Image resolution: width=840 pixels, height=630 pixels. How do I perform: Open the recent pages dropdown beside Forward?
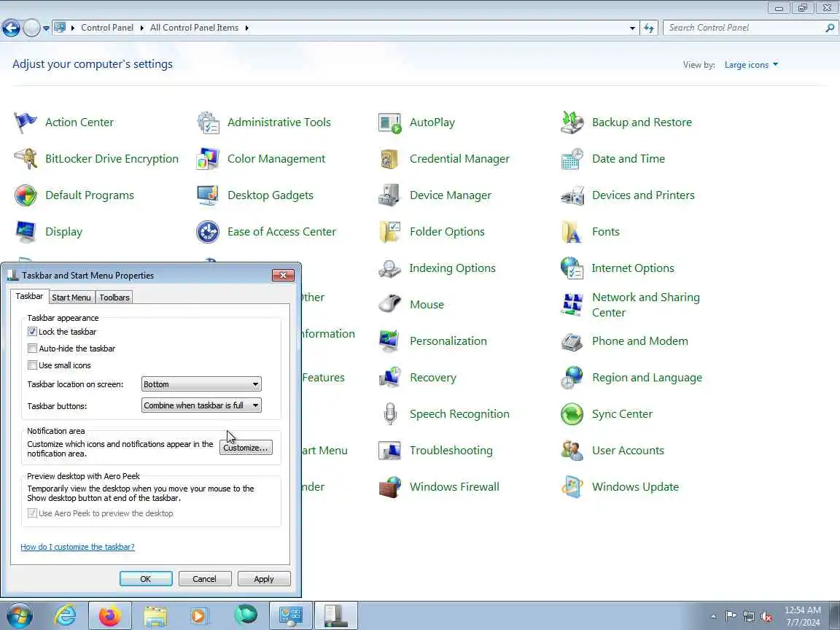[46, 28]
